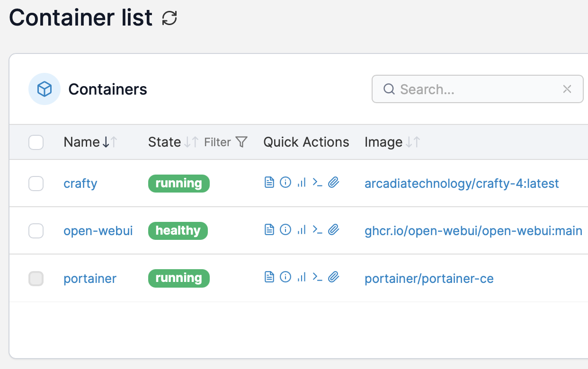Image resolution: width=588 pixels, height=369 pixels.
Task: Inspect the open-webui container
Action: 285,230
